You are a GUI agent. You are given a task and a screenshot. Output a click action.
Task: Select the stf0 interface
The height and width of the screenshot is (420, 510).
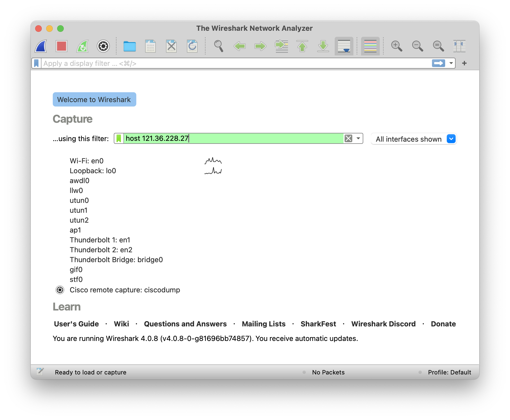(x=76, y=279)
